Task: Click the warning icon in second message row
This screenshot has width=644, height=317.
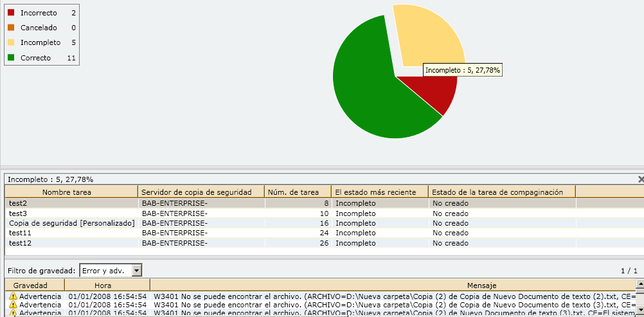Action: tap(13, 305)
